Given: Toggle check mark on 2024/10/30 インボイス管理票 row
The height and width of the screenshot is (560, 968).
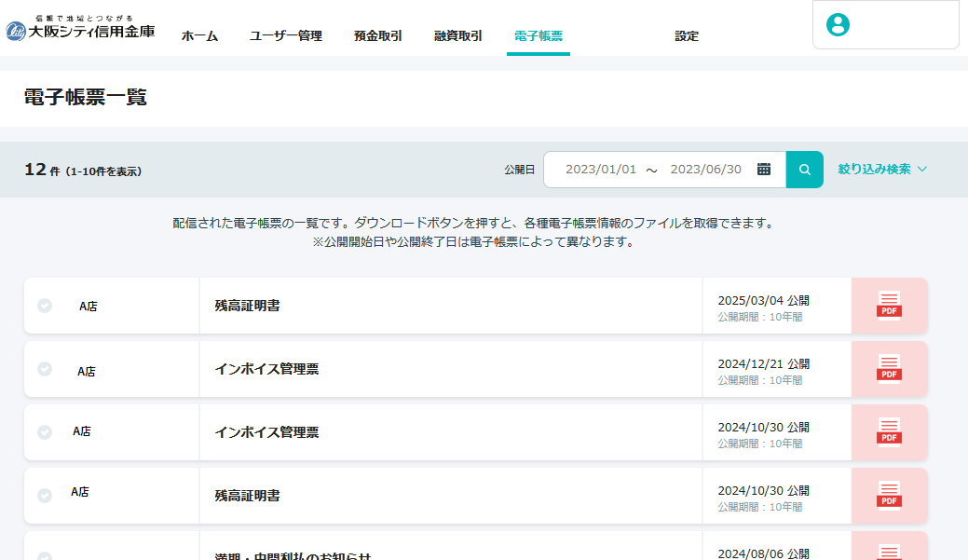Looking at the screenshot, I should (x=45, y=432).
